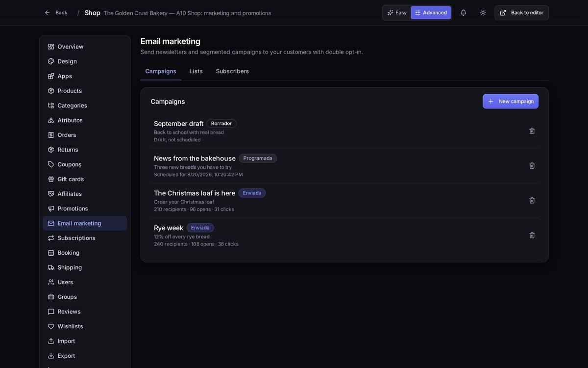Delete the September draft campaign
This screenshot has height=368, width=588.
pos(532,131)
